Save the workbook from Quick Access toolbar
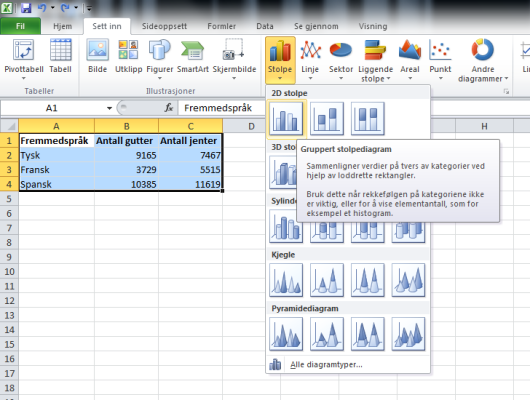The width and height of the screenshot is (530, 400). tap(26, 7)
